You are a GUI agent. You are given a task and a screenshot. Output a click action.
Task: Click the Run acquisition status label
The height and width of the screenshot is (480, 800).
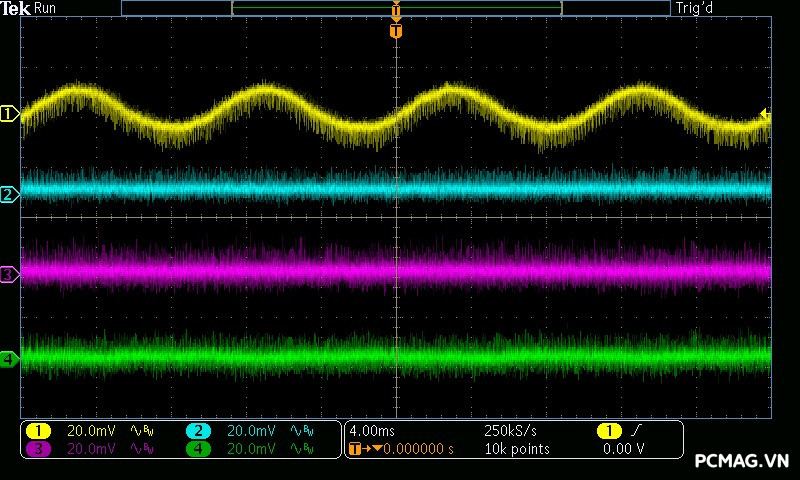click(x=46, y=8)
